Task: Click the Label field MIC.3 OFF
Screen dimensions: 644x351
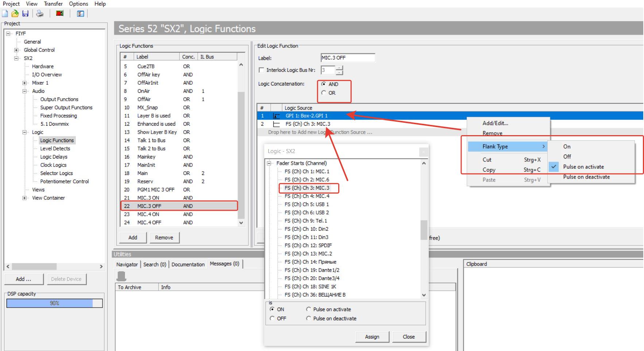Action: (x=348, y=58)
